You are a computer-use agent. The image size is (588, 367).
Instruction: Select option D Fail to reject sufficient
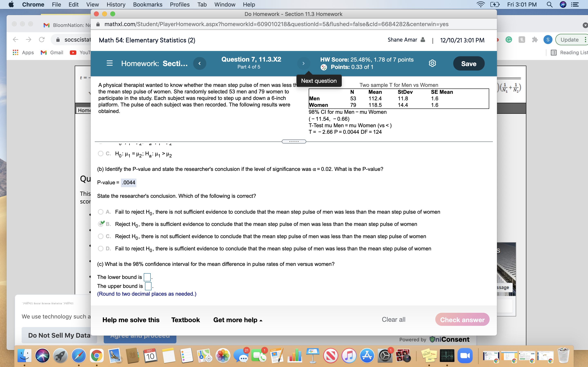[101, 249]
